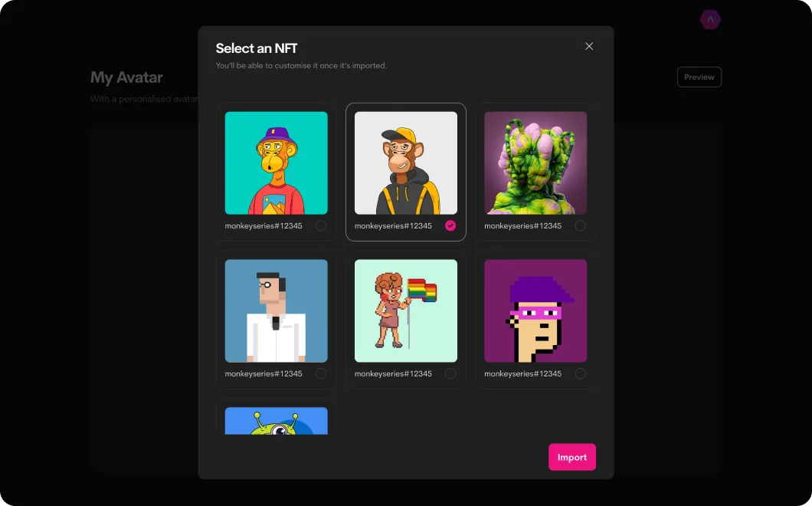Select the pixel man in white shirt
The image size is (812, 506).
[x=276, y=310]
